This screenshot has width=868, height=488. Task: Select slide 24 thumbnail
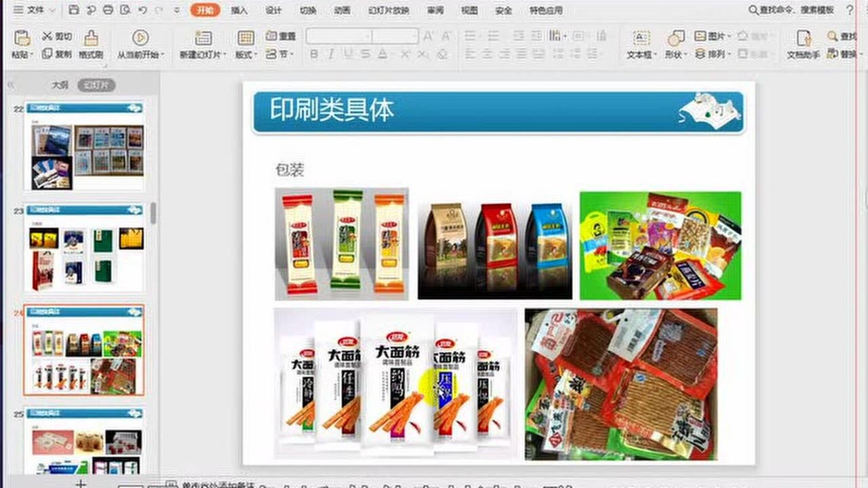(x=84, y=350)
